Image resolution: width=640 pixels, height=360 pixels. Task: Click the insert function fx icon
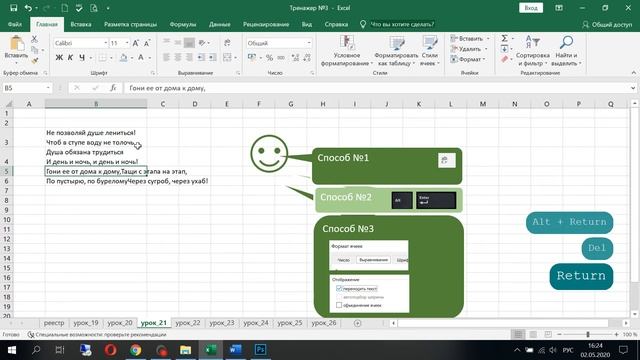[x=113, y=88]
